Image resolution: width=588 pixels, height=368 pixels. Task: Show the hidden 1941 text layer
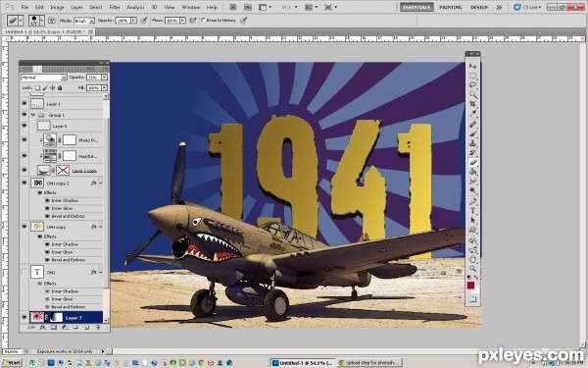click(24, 272)
